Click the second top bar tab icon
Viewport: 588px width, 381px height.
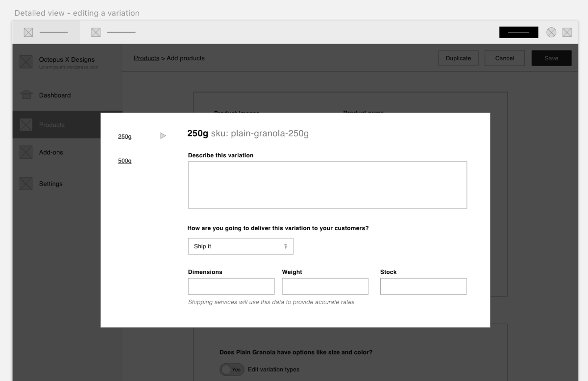pos(96,32)
